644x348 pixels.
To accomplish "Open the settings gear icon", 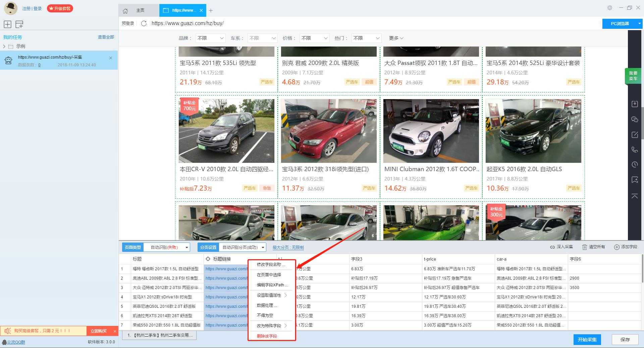I will [610, 8].
